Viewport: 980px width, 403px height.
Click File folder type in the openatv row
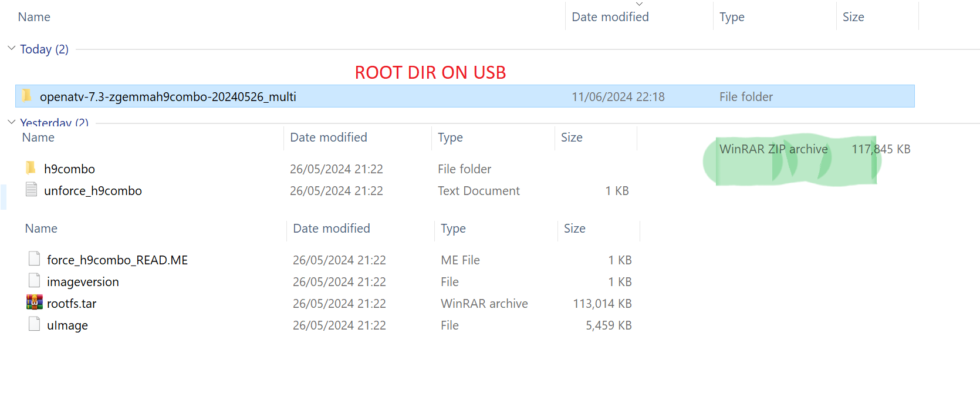(x=746, y=97)
